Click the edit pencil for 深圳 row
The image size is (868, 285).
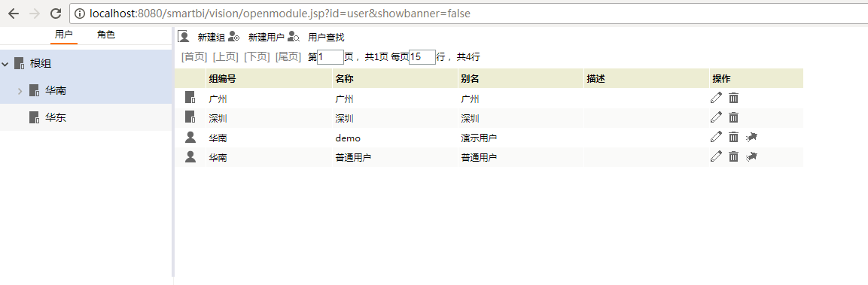point(716,117)
